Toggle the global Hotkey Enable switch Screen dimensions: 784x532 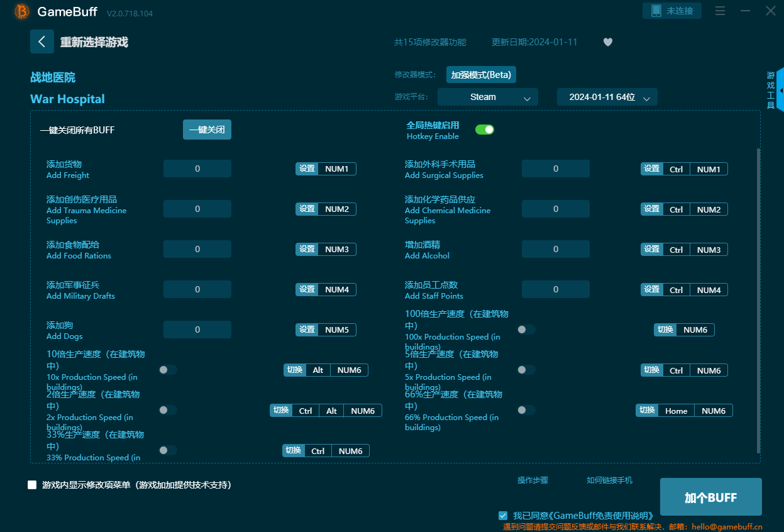(485, 130)
